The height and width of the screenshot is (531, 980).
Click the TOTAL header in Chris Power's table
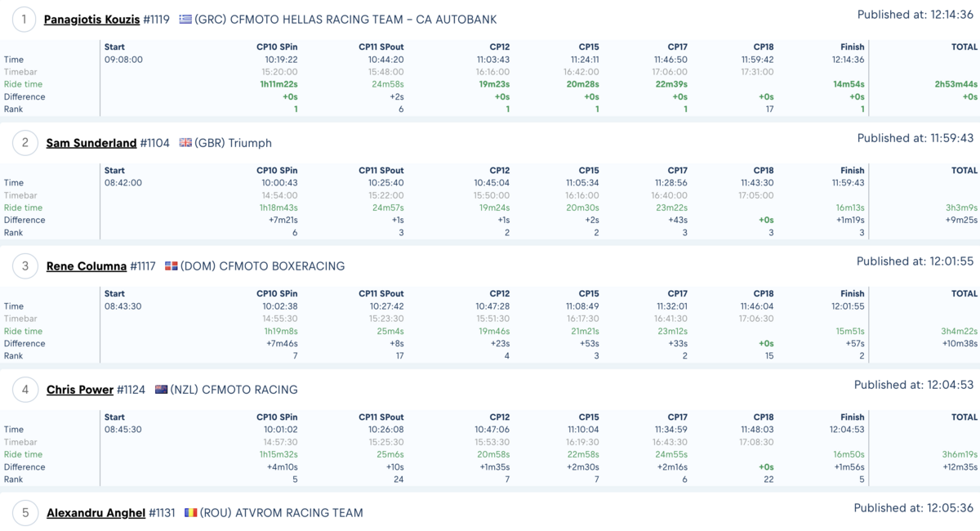[x=964, y=417]
